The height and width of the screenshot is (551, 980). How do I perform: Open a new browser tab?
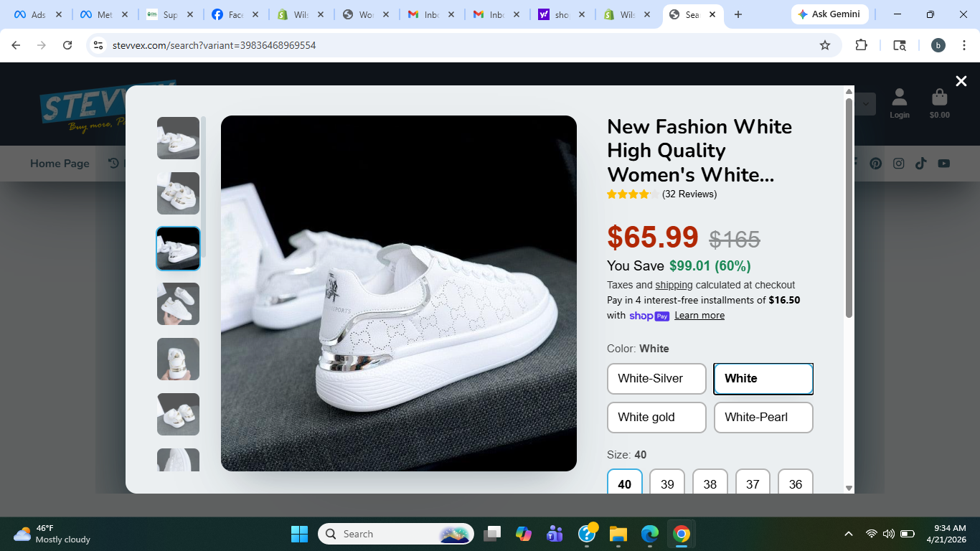pyautogui.click(x=738, y=14)
